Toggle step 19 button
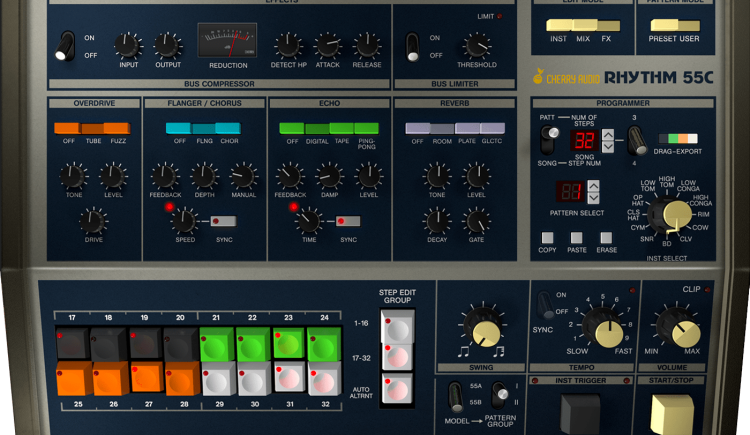 point(145,344)
